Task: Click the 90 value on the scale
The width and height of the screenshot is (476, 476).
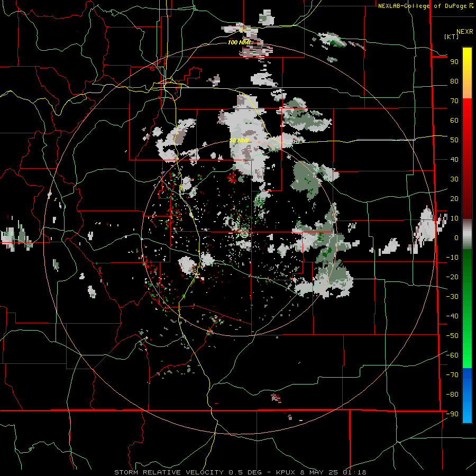Action: point(454,62)
